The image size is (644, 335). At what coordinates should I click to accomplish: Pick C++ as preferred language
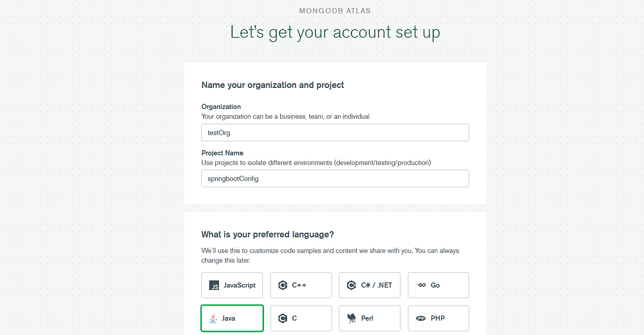[301, 285]
